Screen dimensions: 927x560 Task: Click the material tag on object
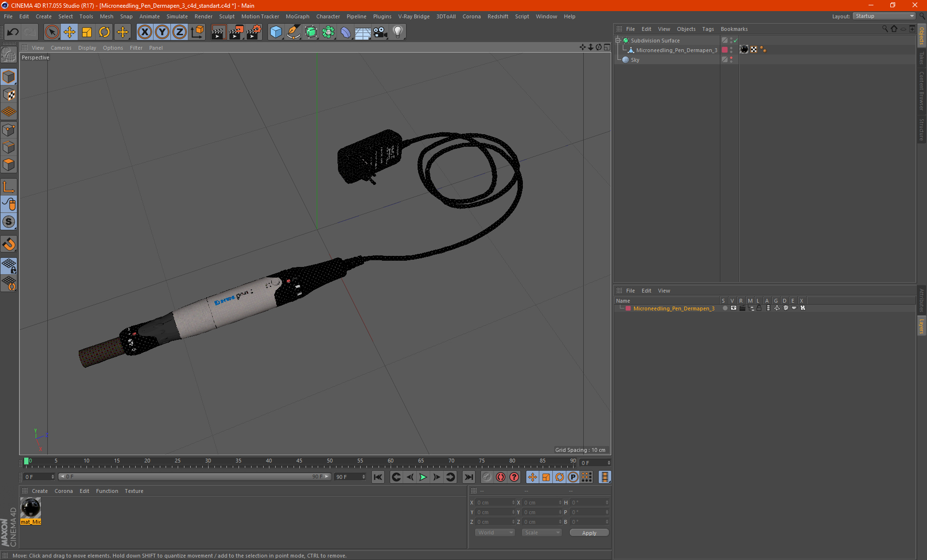(744, 50)
